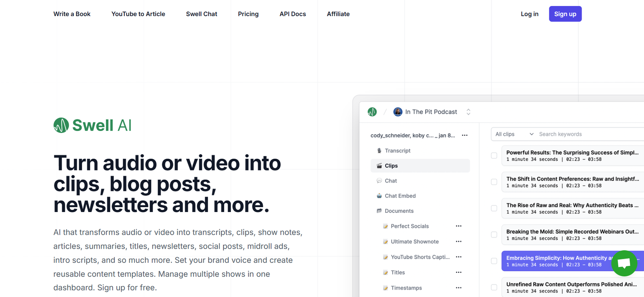Viewport: 644px width, 297px height.
Task: Click the Log in link
Action: tap(529, 14)
